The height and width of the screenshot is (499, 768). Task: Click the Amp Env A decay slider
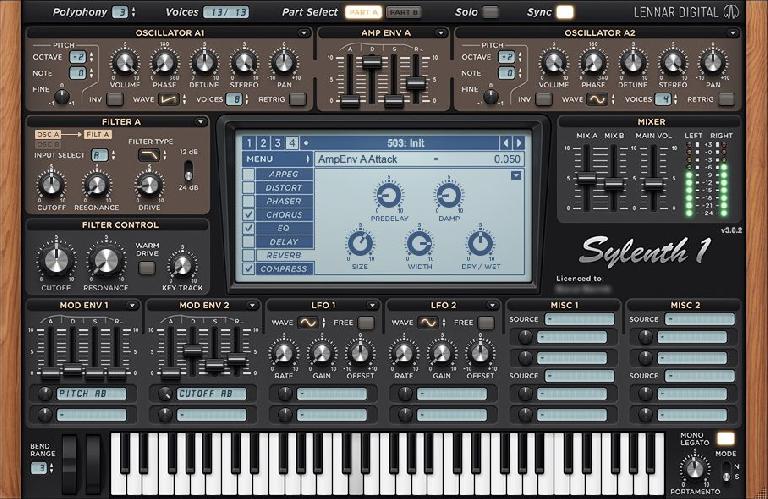click(x=372, y=62)
